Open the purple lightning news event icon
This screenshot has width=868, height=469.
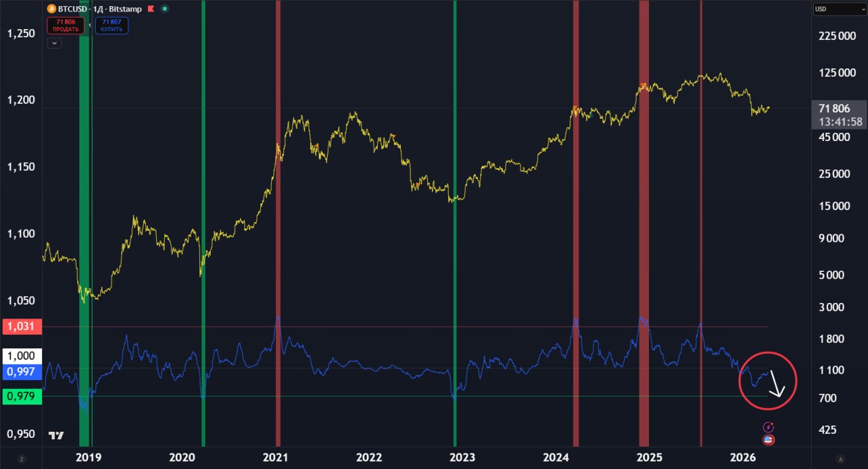pos(768,427)
